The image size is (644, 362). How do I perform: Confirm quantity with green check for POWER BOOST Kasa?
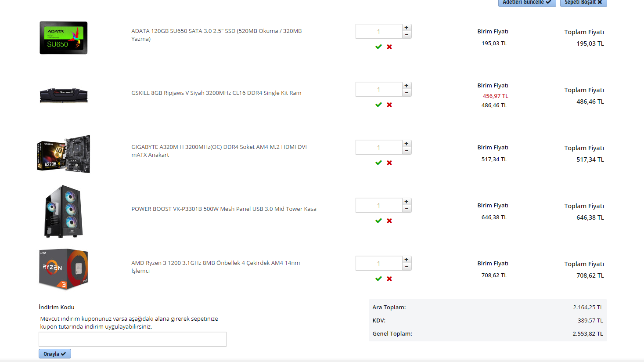pyautogui.click(x=378, y=221)
